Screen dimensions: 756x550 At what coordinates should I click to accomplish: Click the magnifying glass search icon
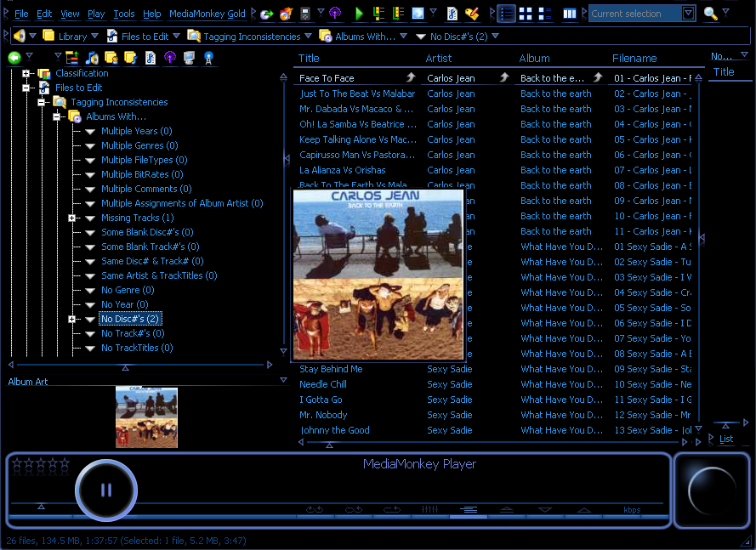[x=710, y=14]
